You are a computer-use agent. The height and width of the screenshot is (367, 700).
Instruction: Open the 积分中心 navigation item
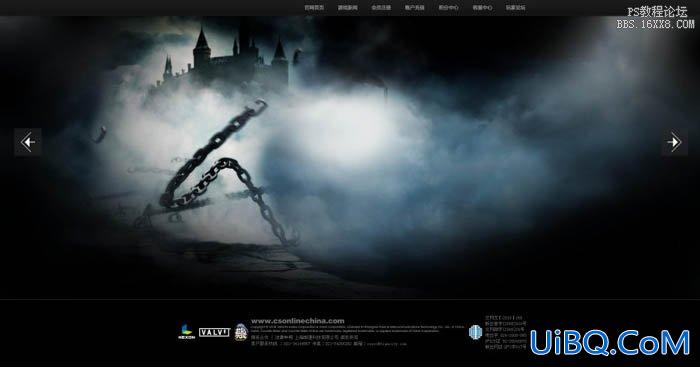pos(448,8)
